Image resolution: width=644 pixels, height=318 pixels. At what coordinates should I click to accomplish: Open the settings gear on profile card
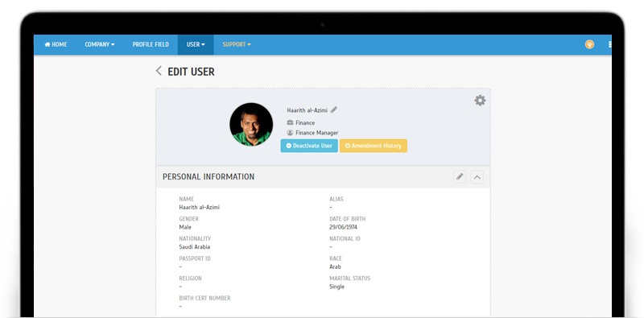tap(480, 101)
